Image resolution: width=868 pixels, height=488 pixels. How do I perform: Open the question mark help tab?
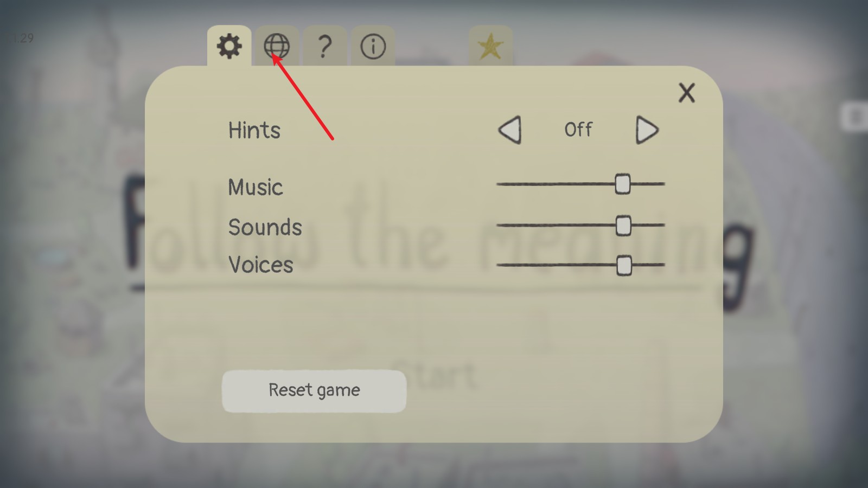[324, 46]
